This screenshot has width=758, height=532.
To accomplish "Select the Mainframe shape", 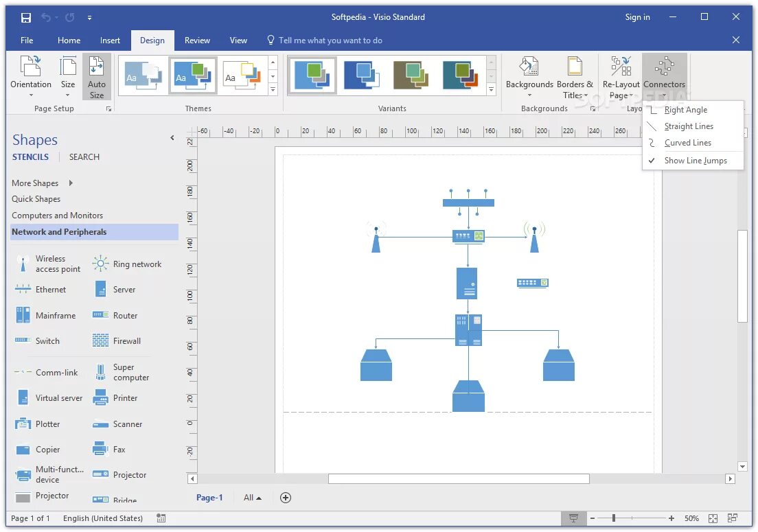I will 45,315.
